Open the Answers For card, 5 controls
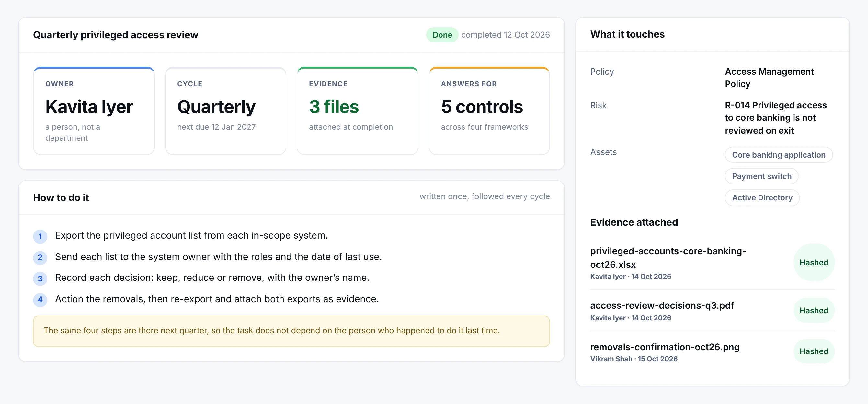868x404 pixels. point(489,111)
